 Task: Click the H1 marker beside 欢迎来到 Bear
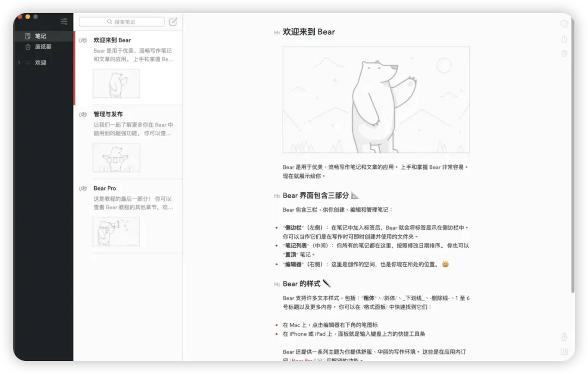(x=277, y=33)
